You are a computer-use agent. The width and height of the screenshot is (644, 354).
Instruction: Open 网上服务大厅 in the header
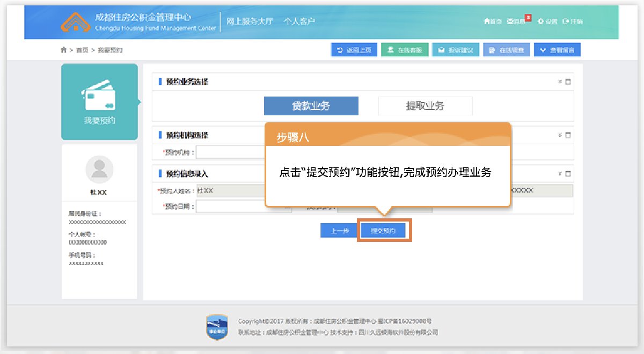(x=250, y=21)
